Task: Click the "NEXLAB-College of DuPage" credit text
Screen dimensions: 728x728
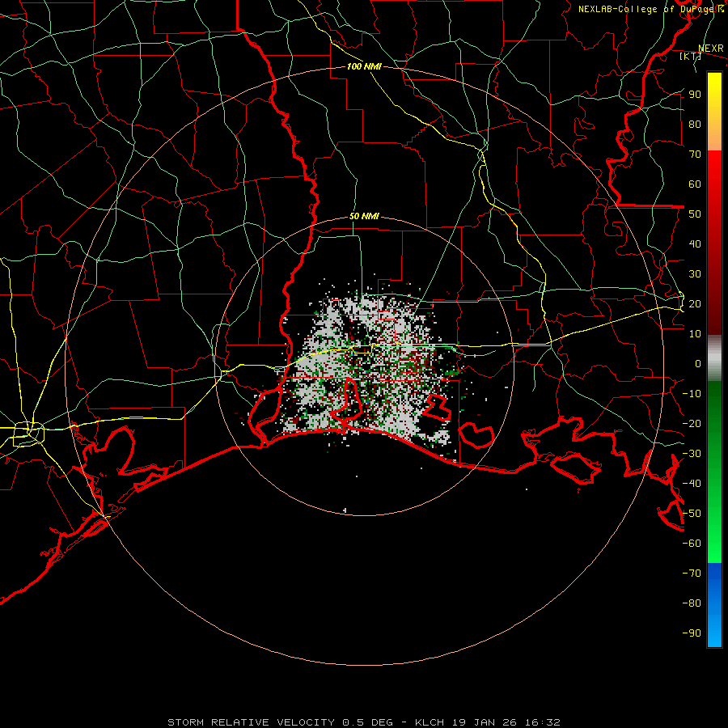Action: [x=647, y=9]
